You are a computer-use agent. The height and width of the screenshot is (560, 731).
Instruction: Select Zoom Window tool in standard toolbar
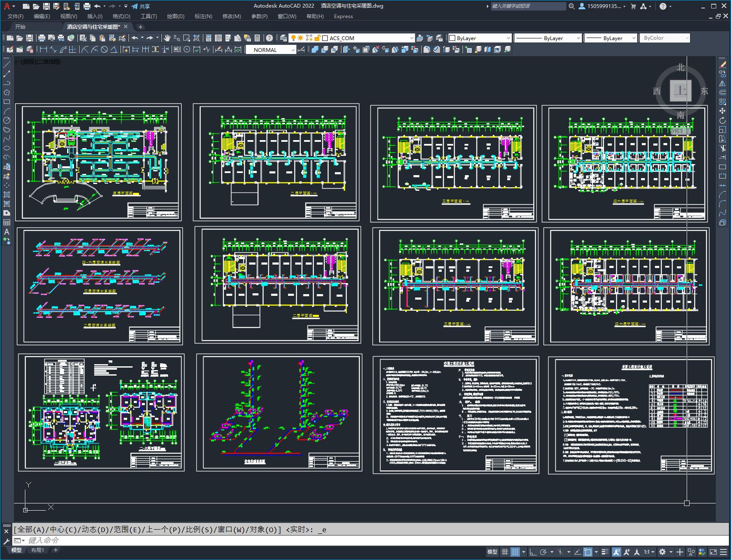pyautogui.click(x=187, y=38)
